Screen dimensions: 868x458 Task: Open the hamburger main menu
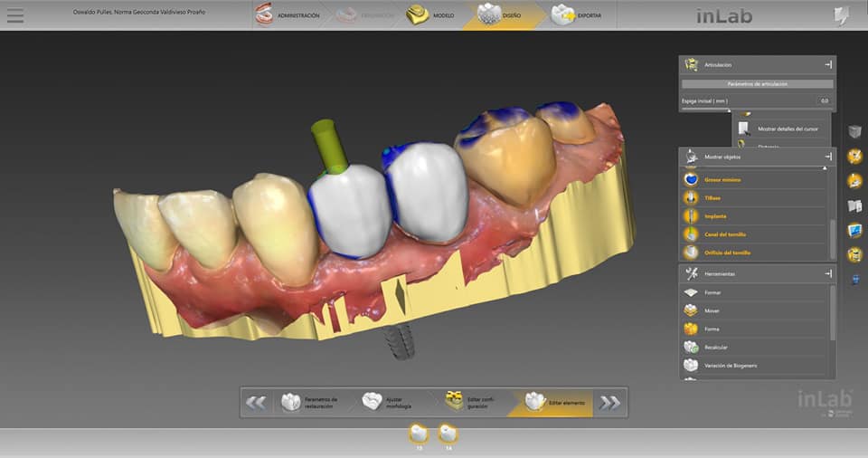[x=15, y=15]
